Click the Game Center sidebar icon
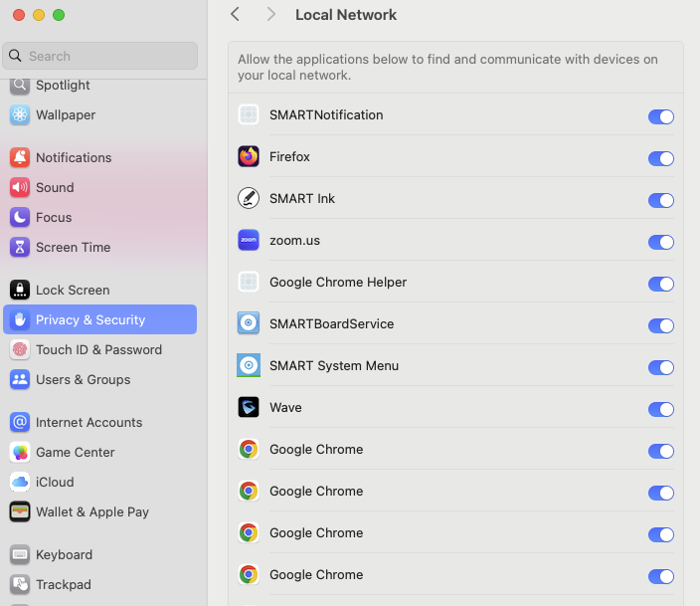 point(20,453)
